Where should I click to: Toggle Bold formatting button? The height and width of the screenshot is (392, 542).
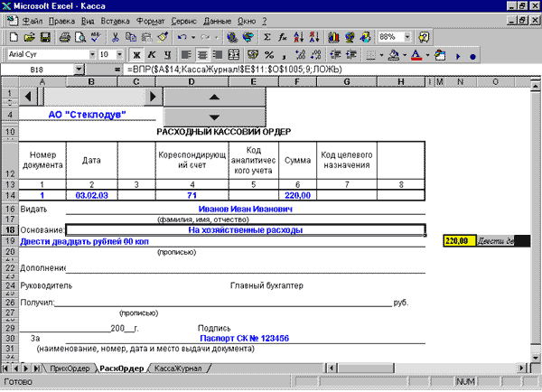136,54
